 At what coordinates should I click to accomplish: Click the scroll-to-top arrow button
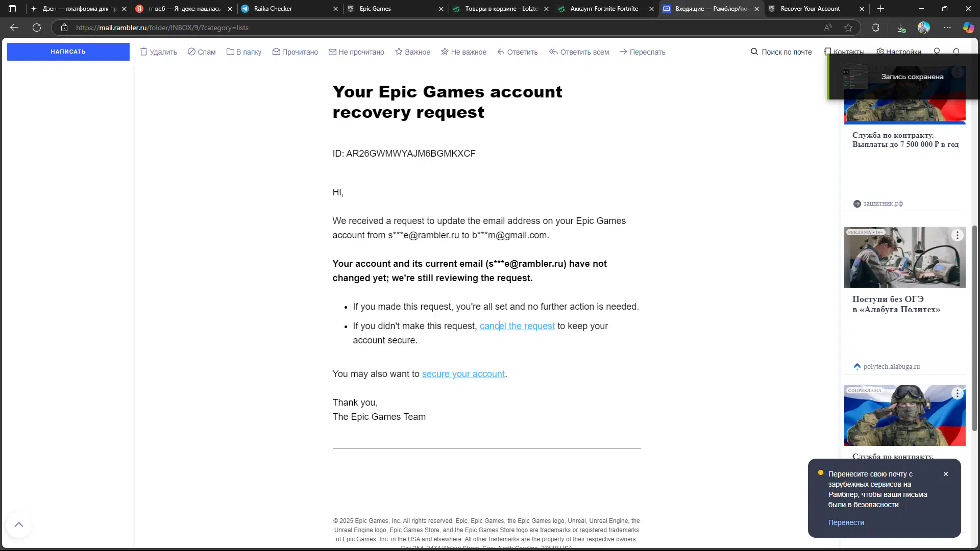[x=19, y=525]
